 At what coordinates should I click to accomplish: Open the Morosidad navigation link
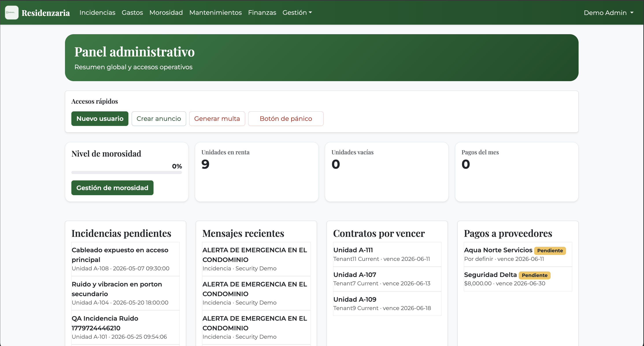pos(166,13)
